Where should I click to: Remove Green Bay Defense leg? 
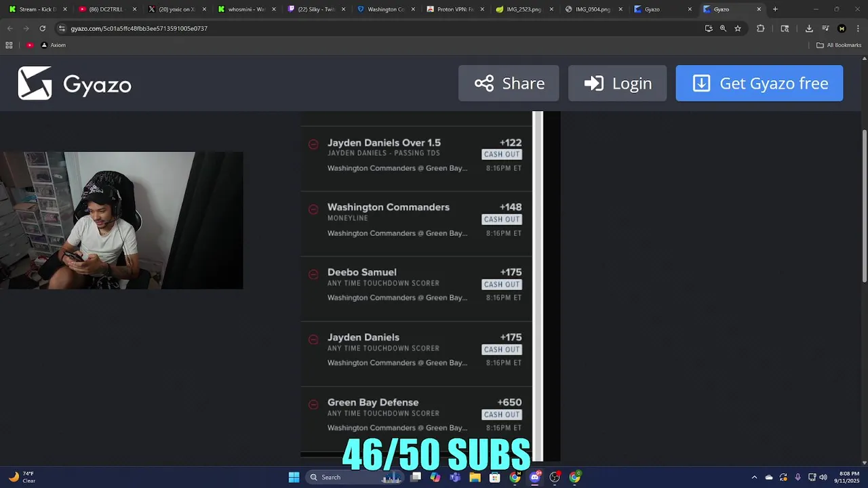coord(313,405)
